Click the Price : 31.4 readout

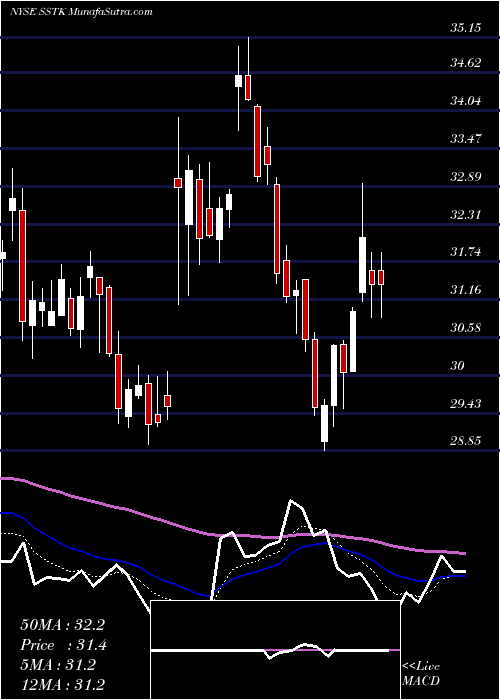click(63, 645)
